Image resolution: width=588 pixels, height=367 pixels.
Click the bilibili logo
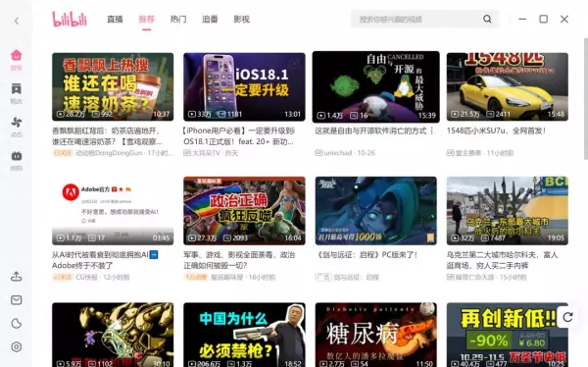click(x=70, y=20)
